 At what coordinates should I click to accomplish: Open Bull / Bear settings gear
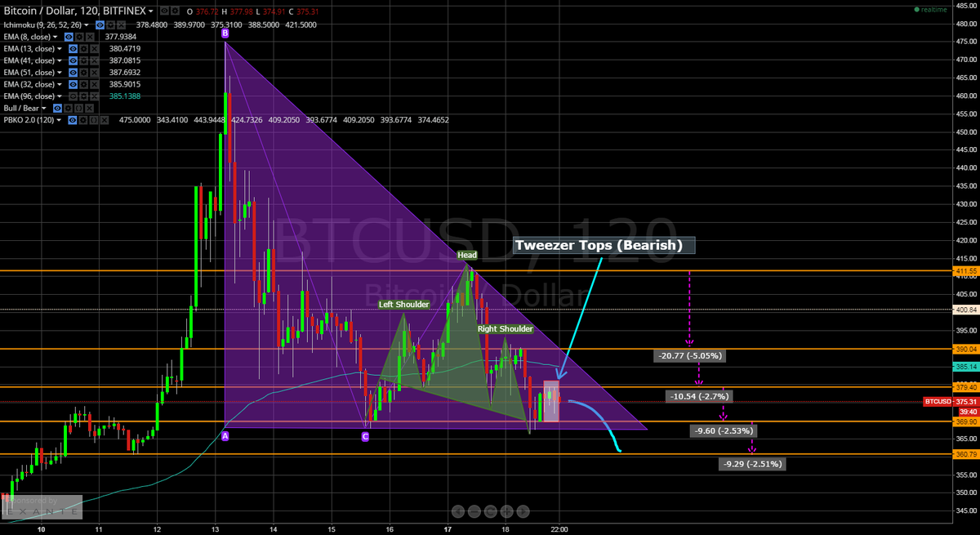68,108
